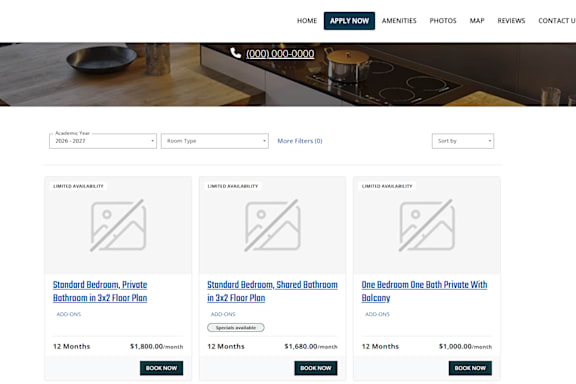Image resolution: width=576 pixels, height=384 pixels.
Task: Open Standard Bedroom, Private Bathroom in 3x2 link
Action: click(x=100, y=291)
